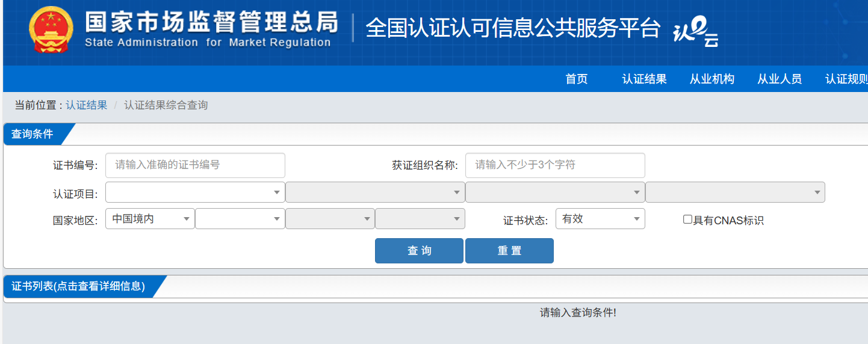
Task: Open the 中国境内 country dropdown
Action: pos(150,219)
